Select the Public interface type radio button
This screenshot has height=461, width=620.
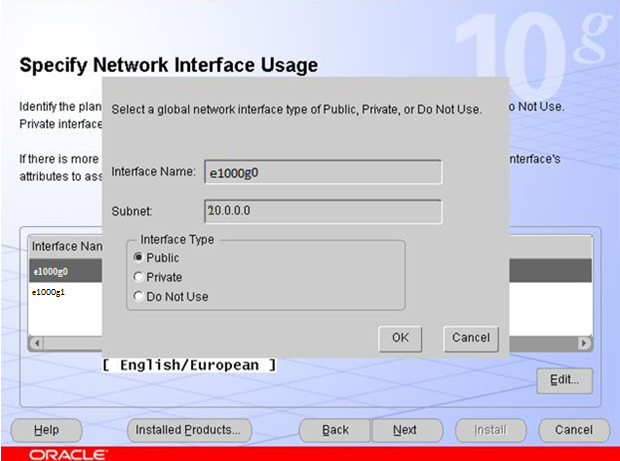[139, 258]
